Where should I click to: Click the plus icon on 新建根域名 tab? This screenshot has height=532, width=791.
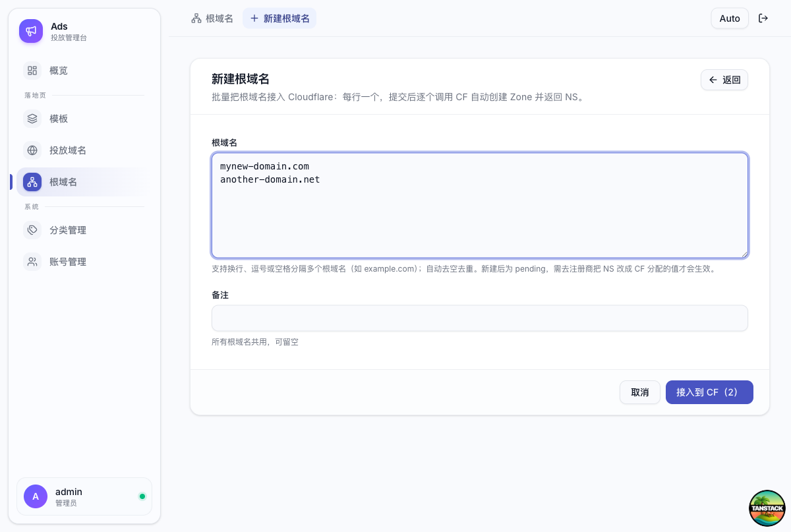coord(254,18)
